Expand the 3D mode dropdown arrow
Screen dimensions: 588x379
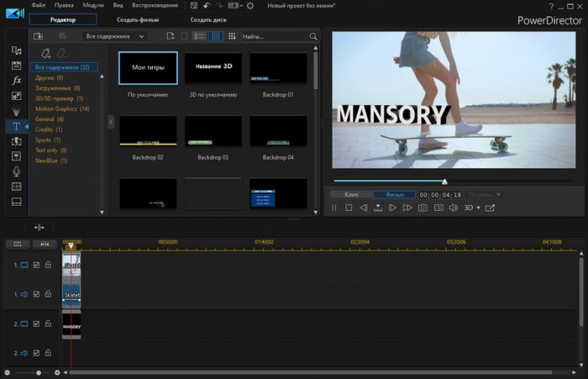pyautogui.click(x=478, y=208)
